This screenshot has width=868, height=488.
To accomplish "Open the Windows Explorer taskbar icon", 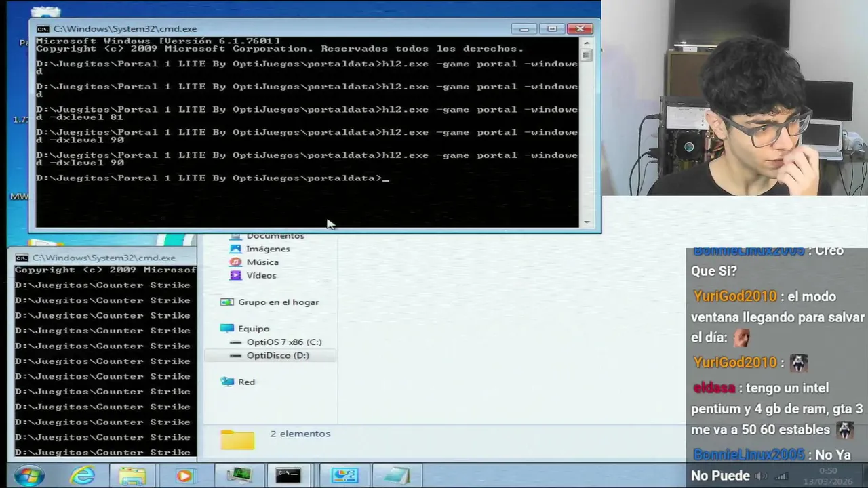I will pyautogui.click(x=132, y=476).
